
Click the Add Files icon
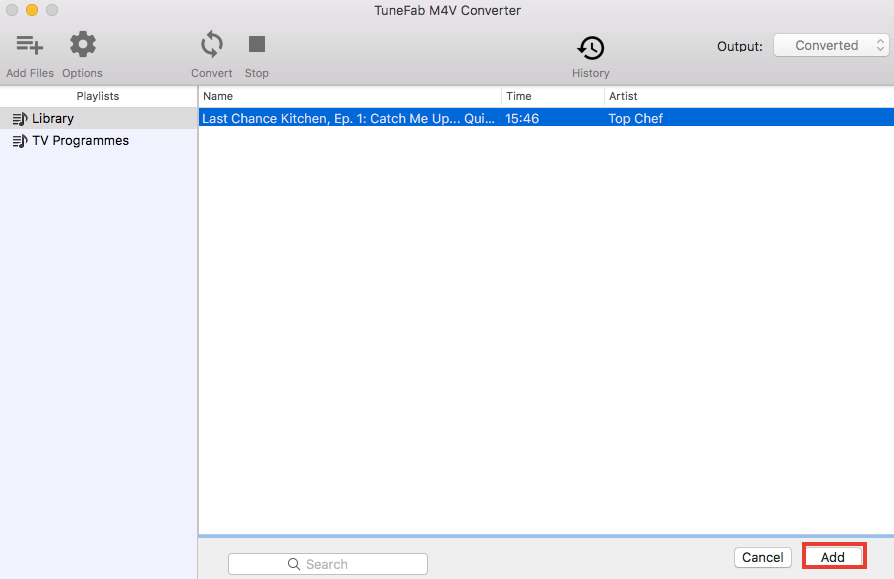[30, 44]
